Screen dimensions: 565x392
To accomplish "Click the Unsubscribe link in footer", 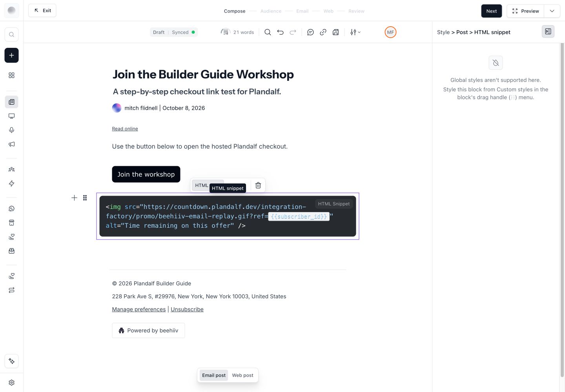I will [x=187, y=309].
